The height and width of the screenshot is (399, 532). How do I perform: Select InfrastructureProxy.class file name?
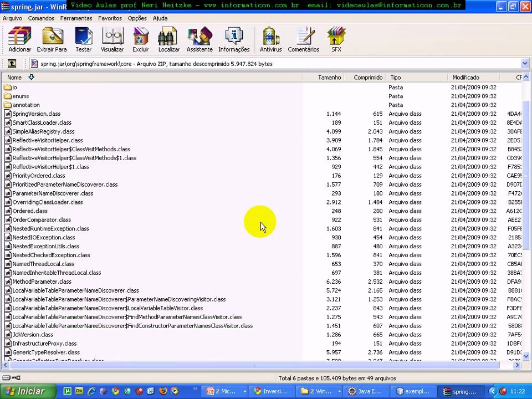tap(44, 344)
